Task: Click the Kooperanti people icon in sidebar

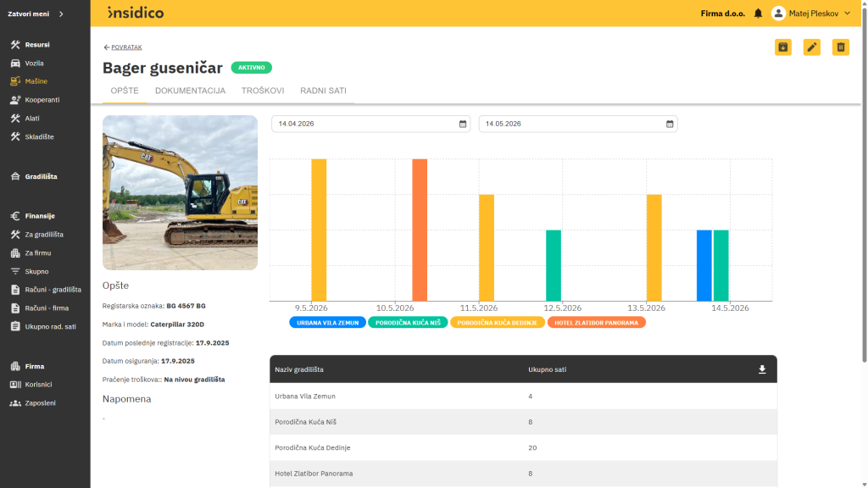Action: point(15,100)
